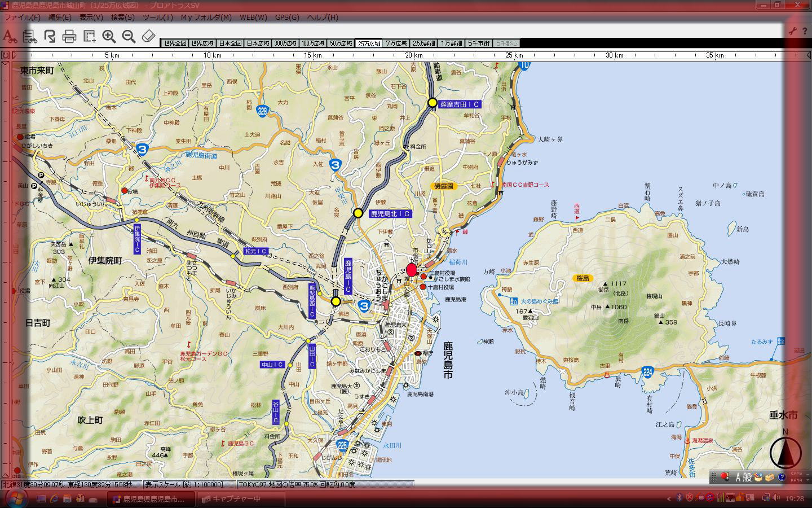Open the IME KANA options dropdown arrow

pyautogui.click(x=805, y=479)
